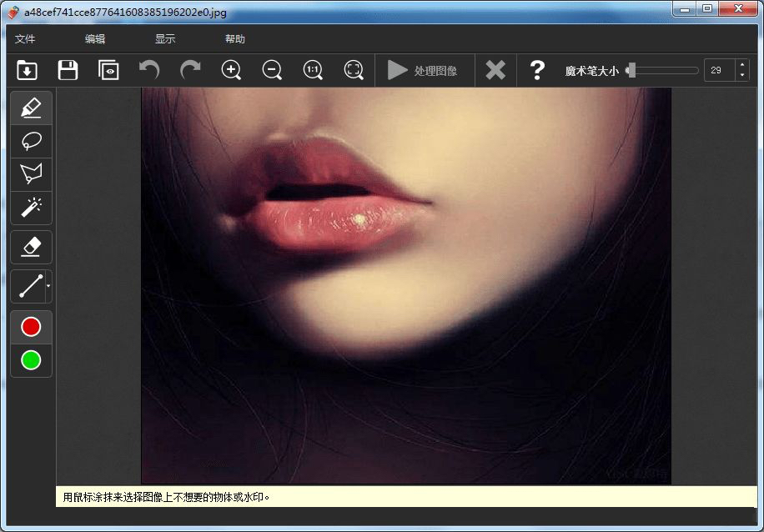This screenshot has height=532, width=764.
Task: Toggle original image preview eye icon
Action: pyautogui.click(x=108, y=70)
